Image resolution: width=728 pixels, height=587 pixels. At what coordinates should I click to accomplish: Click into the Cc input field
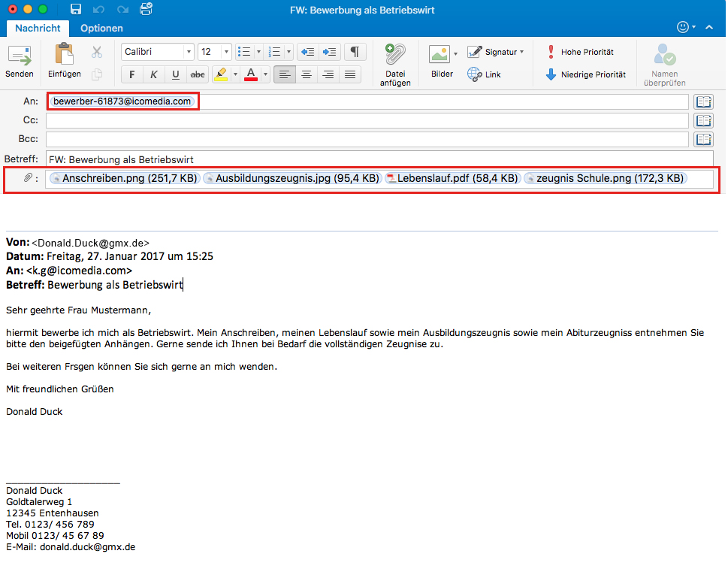tap(367, 120)
